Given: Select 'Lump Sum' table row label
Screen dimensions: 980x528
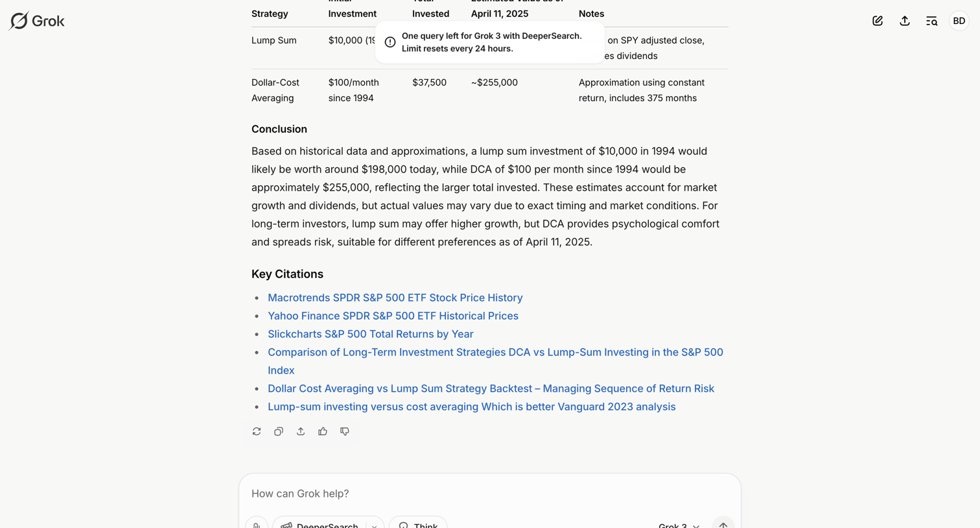Looking at the screenshot, I should coord(274,40).
